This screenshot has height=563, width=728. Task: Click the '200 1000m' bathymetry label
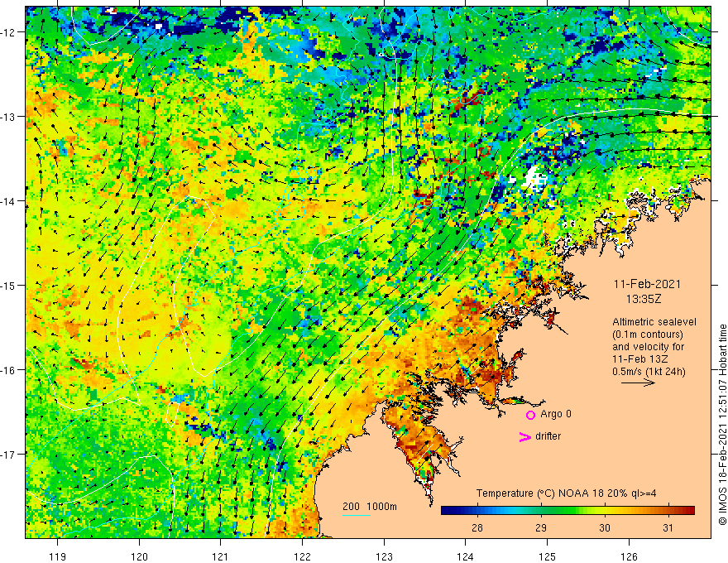pyautogui.click(x=370, y=507)
